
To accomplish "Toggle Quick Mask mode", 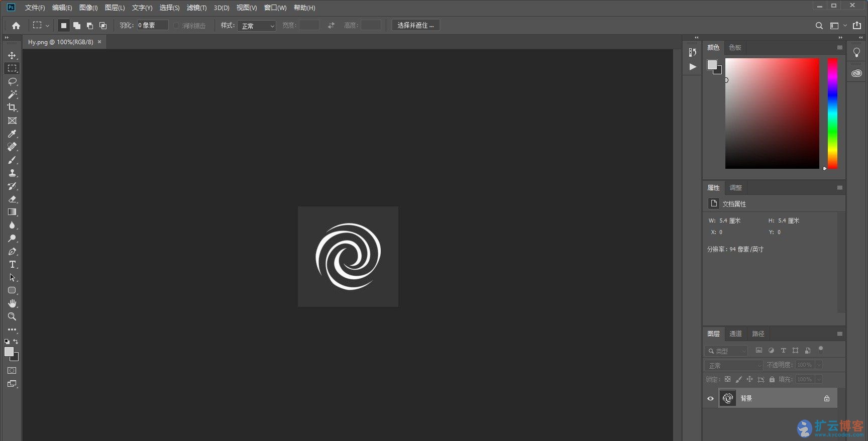I will click(x=12, y=371).
